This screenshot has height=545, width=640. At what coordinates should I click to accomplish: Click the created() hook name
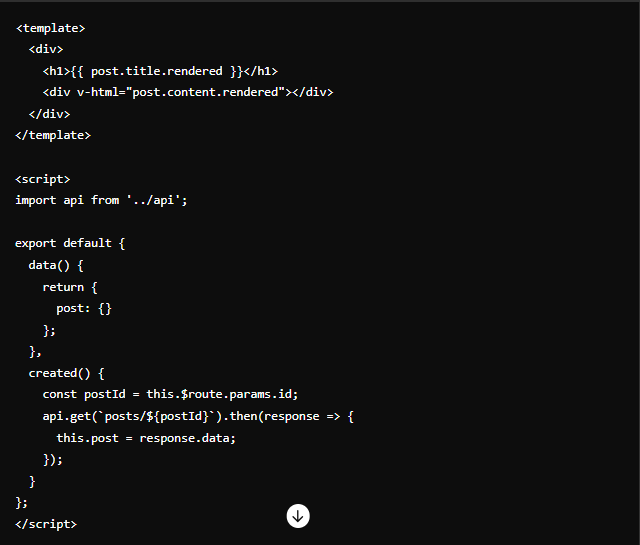click(59, 373)
